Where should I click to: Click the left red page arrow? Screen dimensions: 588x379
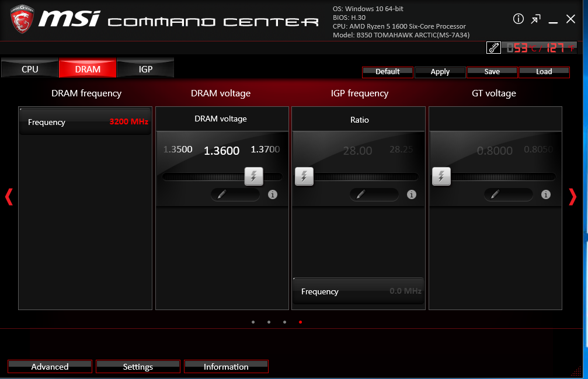[x=9, y=197]
